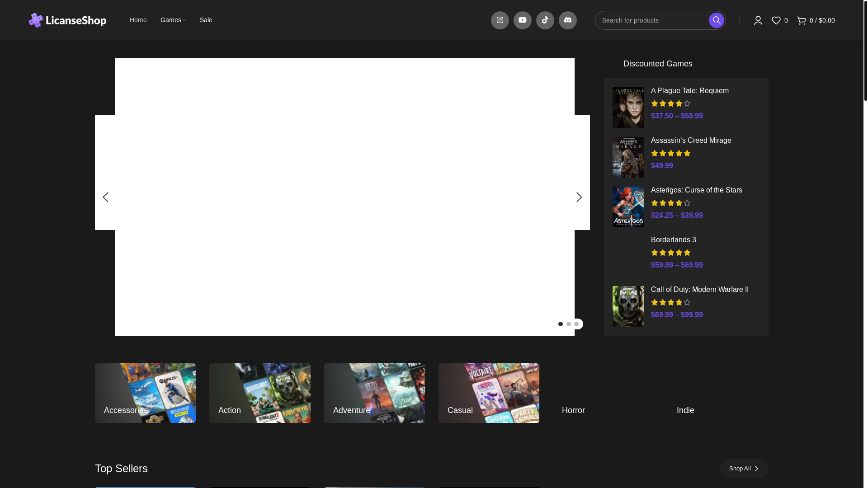Go to next slide arrow
Image resolution: width=868 pixels, height=488 pixels.
click(x=579, y=197)
